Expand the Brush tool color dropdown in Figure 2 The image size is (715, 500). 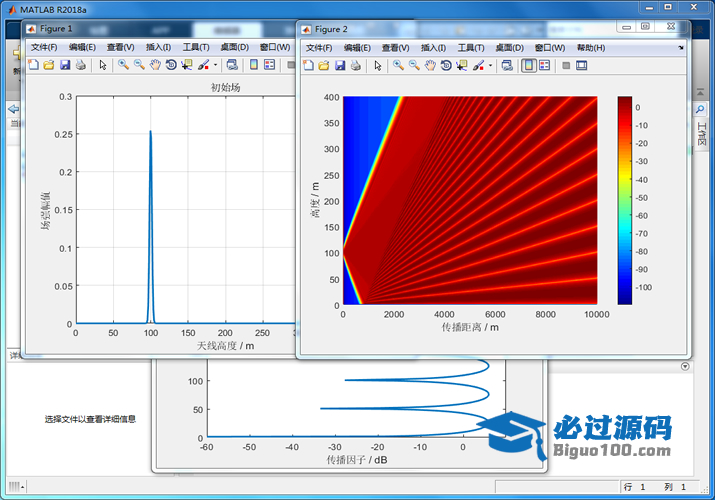(490, 67)
